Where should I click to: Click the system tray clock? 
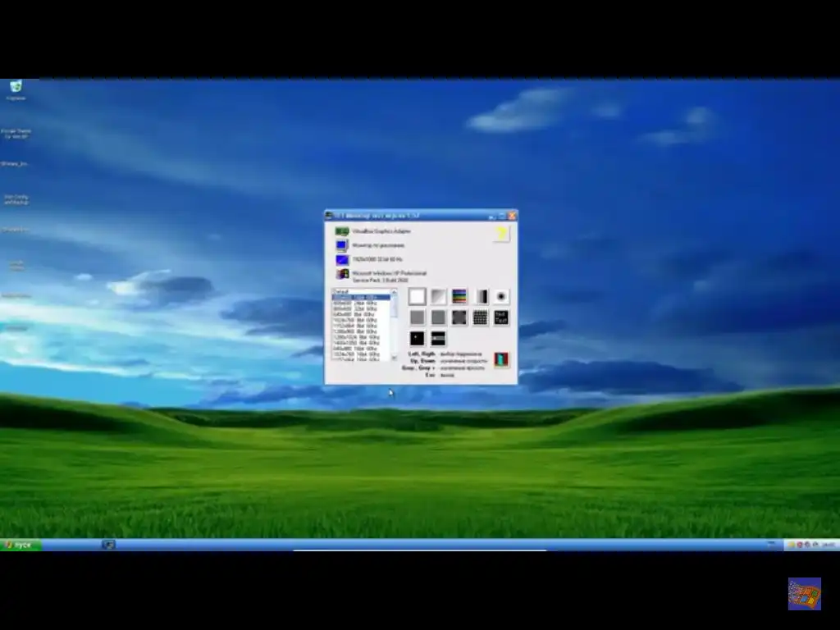(828, 545)
